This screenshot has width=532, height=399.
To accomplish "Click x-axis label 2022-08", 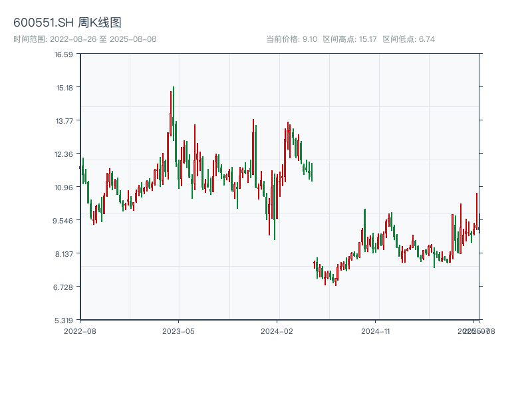I will pos(80,331).
